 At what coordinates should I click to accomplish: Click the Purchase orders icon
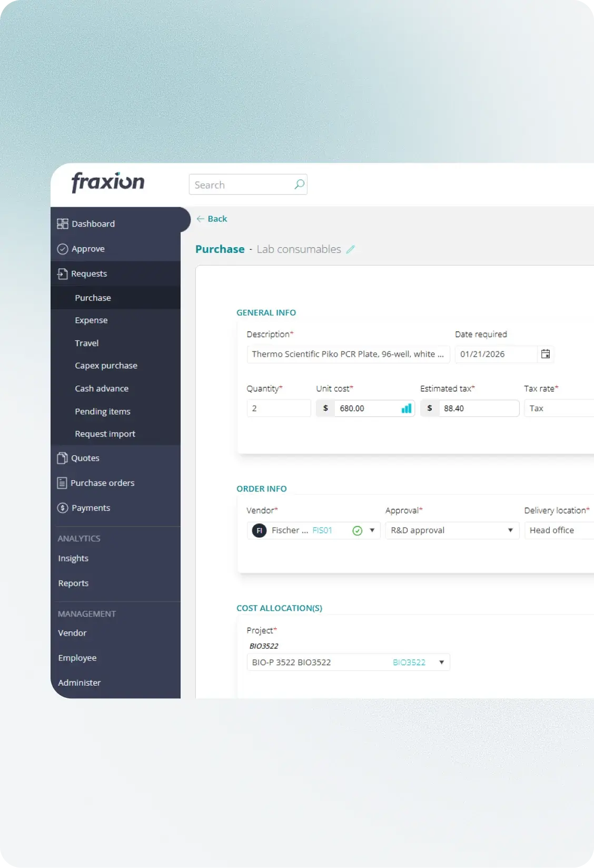(x=62, y=483)
